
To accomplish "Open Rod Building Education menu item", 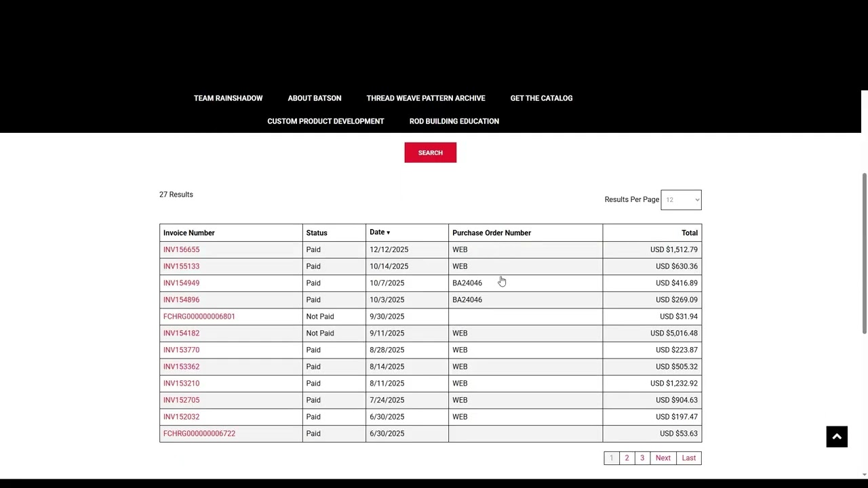I will coord(454,121).
